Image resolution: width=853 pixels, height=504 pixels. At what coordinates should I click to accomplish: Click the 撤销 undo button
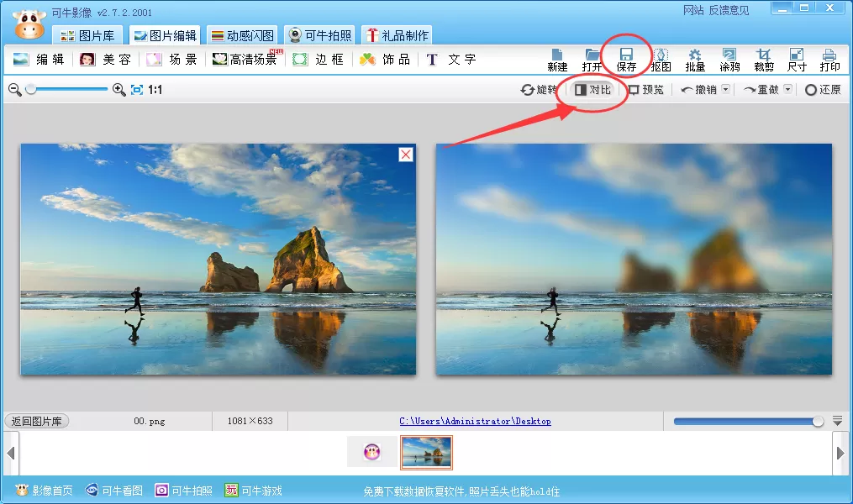point(698,90)
